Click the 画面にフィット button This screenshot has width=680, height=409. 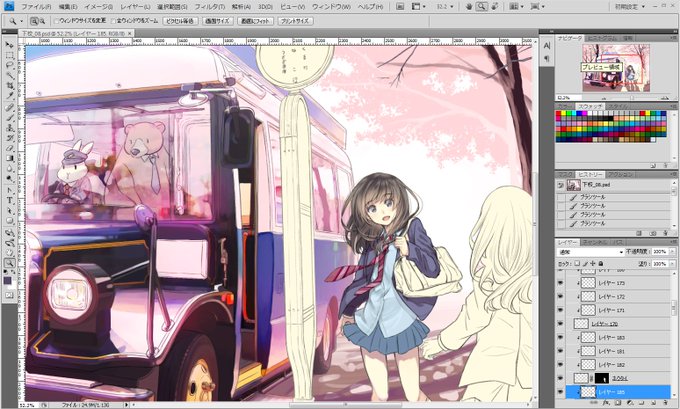coord(255,21)
